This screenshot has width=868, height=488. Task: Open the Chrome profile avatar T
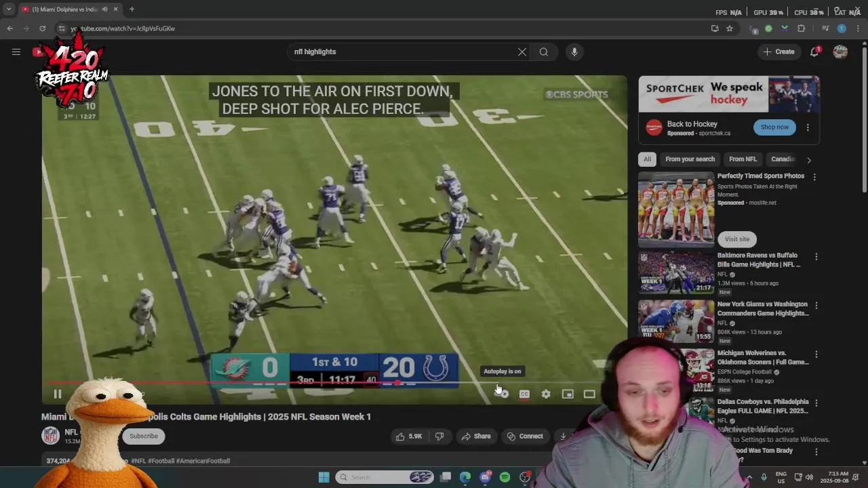click(842, 28)
